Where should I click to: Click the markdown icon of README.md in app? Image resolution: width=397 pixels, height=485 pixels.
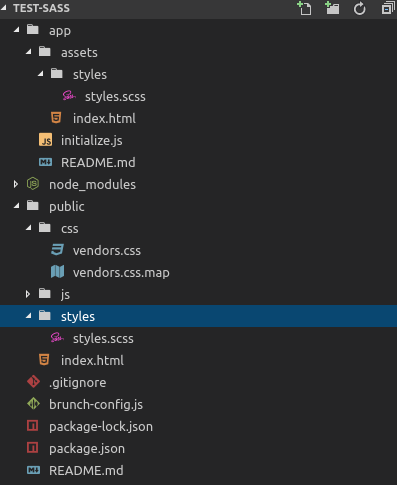[45, 162]
